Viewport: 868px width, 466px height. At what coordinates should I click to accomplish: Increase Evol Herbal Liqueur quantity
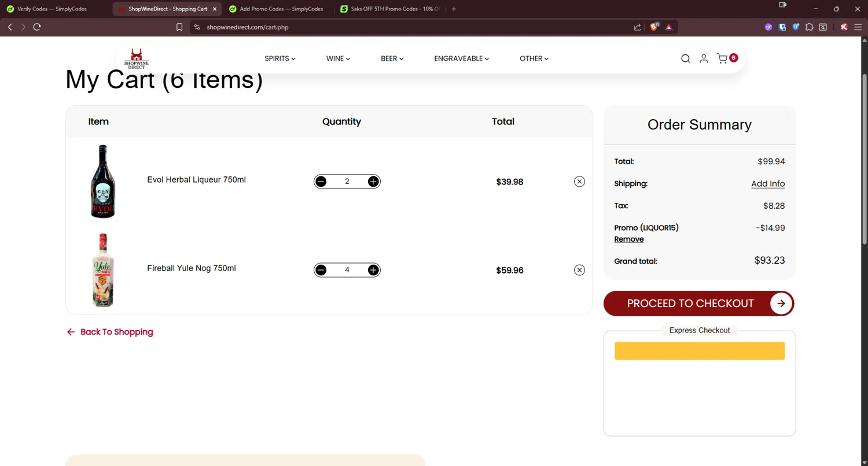(x=373, y=182)
